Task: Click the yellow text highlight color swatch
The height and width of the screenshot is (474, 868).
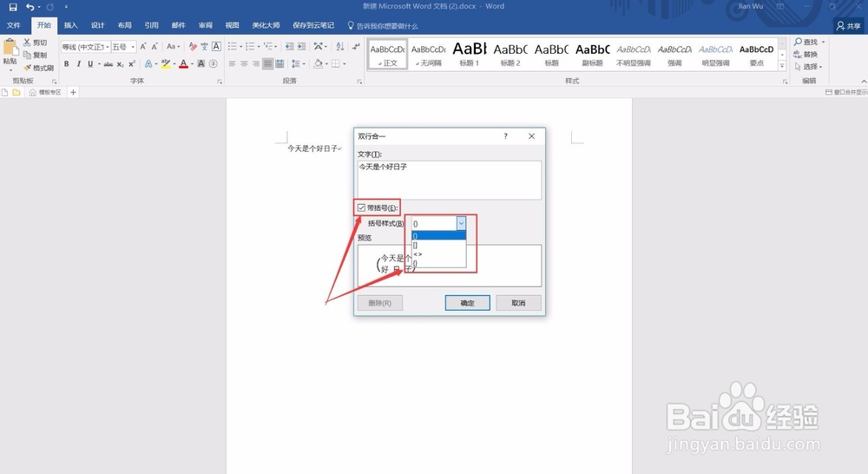Action: (x=166, y=63)
